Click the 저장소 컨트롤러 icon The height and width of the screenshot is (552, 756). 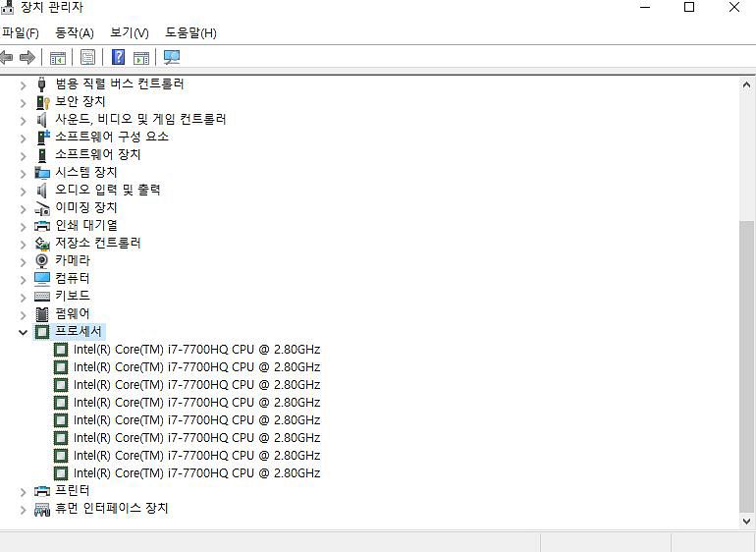(42, 244)
